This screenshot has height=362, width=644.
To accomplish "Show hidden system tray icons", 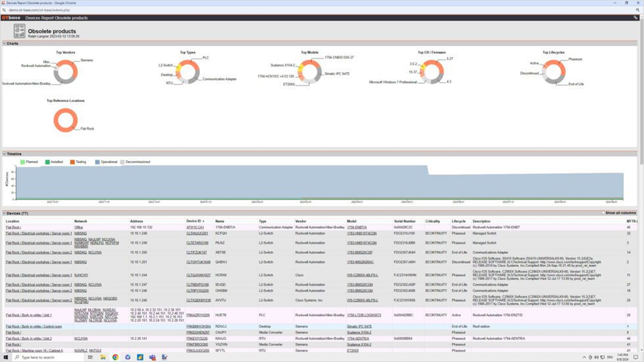I will click(x=584, y=357).
